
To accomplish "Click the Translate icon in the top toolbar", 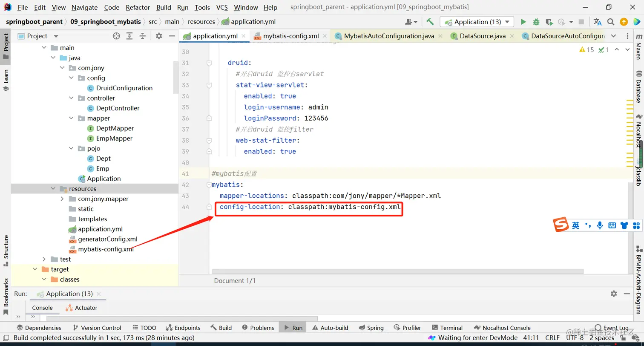I will [598, 22].
